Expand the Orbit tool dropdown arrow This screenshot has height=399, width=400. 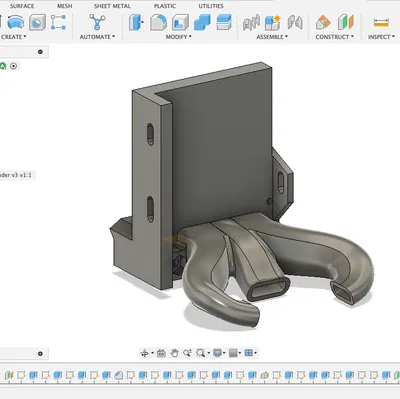152,353
